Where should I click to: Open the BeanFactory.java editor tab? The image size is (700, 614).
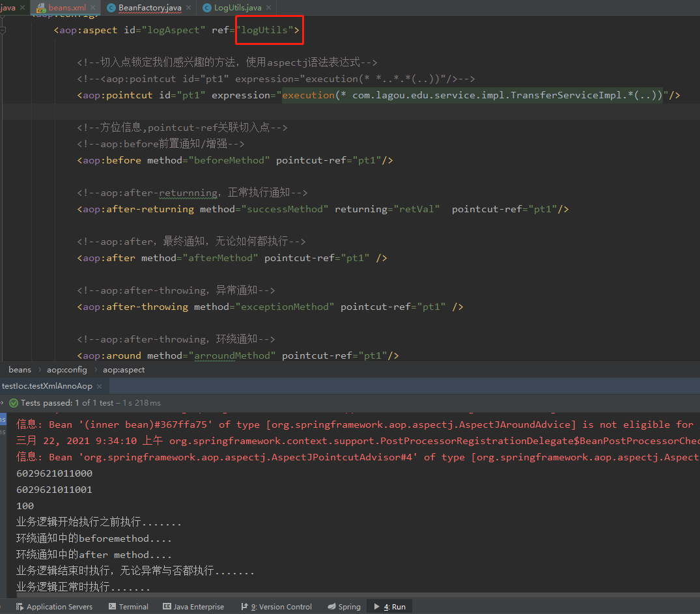150,8
